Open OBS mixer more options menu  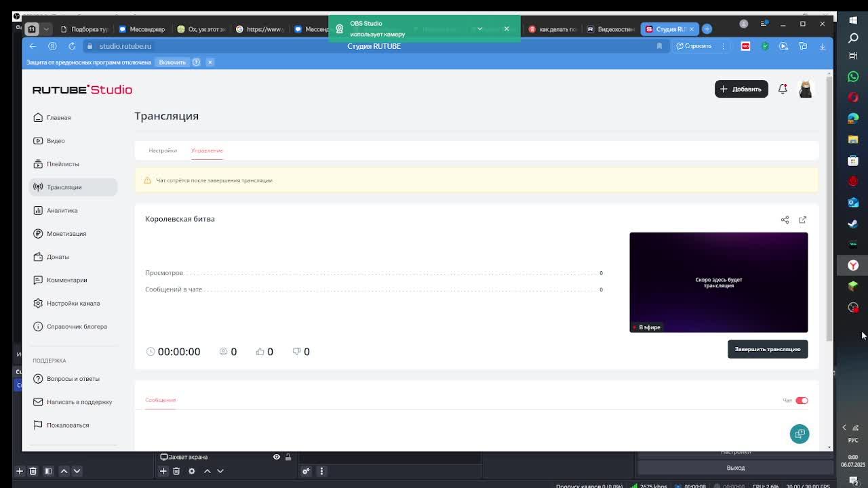322,471
